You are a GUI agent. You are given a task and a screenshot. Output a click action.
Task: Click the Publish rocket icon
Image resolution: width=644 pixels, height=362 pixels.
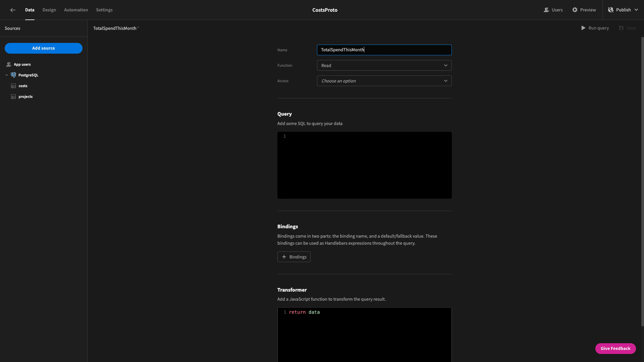(611, 10)
